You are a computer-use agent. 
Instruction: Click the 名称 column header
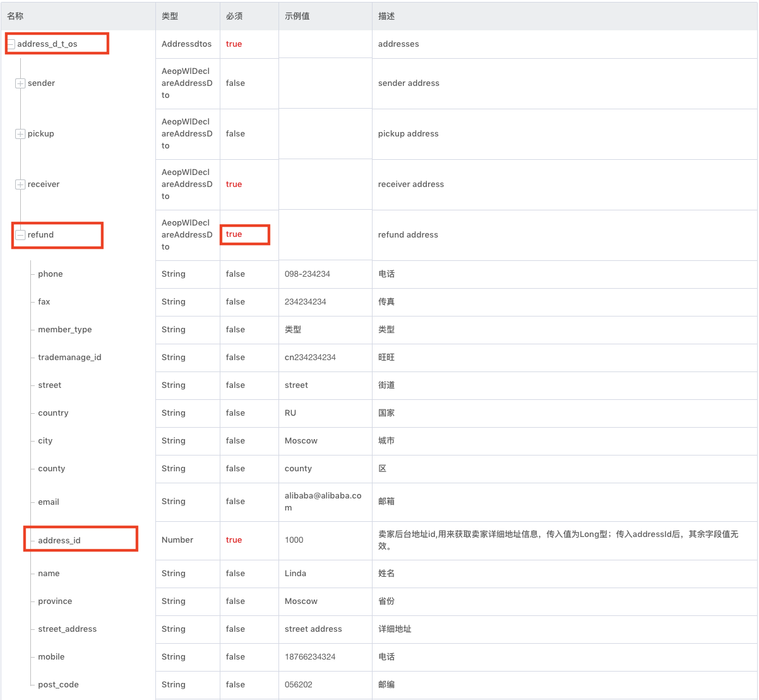[x=15, y=16]
